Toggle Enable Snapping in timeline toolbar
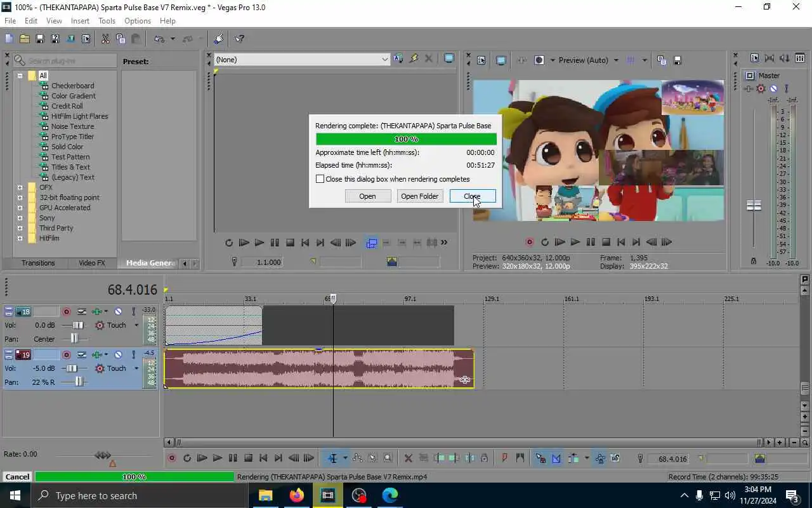Viewport: 812px width, 508px height. point(540,458)
